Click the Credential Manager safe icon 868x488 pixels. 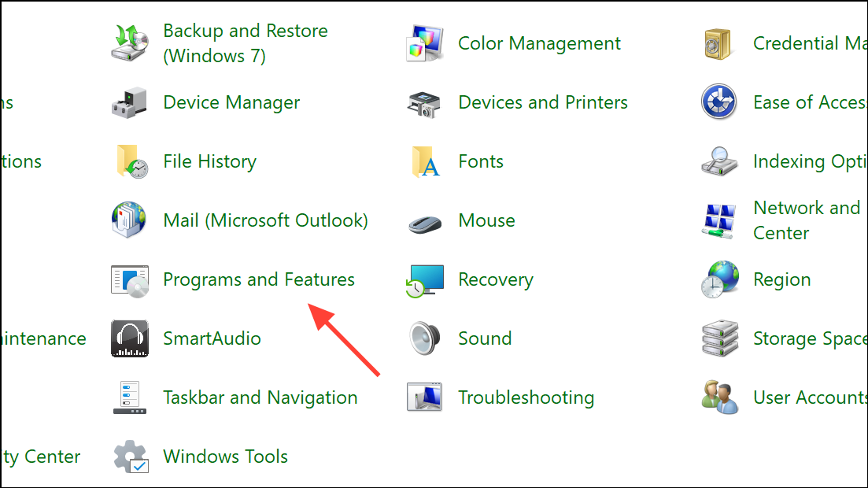click(719, 43)
